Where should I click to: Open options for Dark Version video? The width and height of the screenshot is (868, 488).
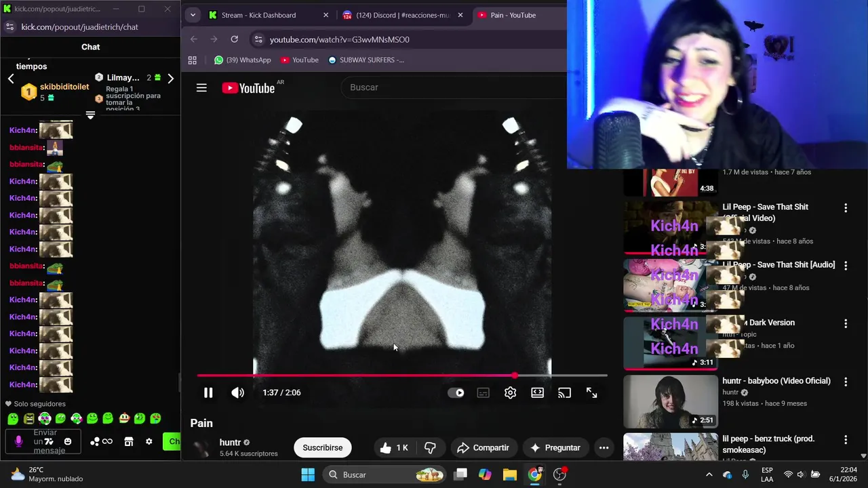(846, 324)
